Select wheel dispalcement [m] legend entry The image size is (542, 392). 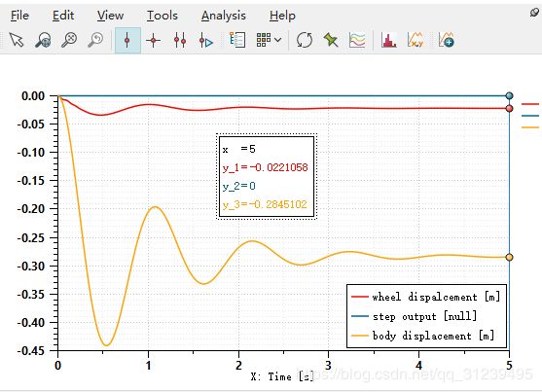(x=425, y=297)
